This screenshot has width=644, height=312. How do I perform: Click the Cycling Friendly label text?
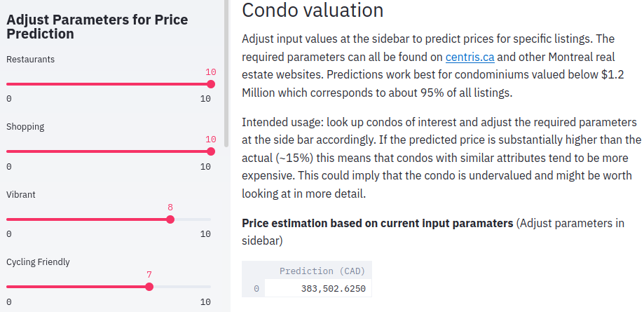[38, 262]
